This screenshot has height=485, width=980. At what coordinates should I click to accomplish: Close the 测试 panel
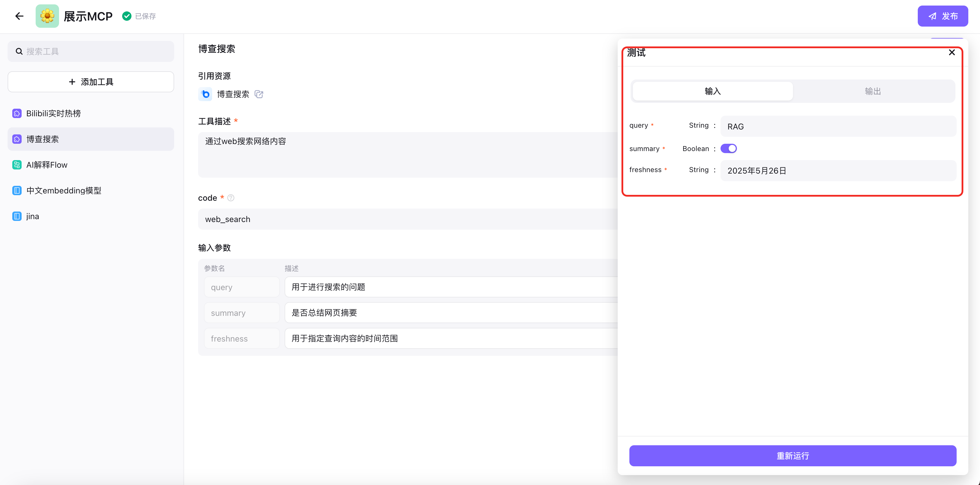(x=951, y=53)
